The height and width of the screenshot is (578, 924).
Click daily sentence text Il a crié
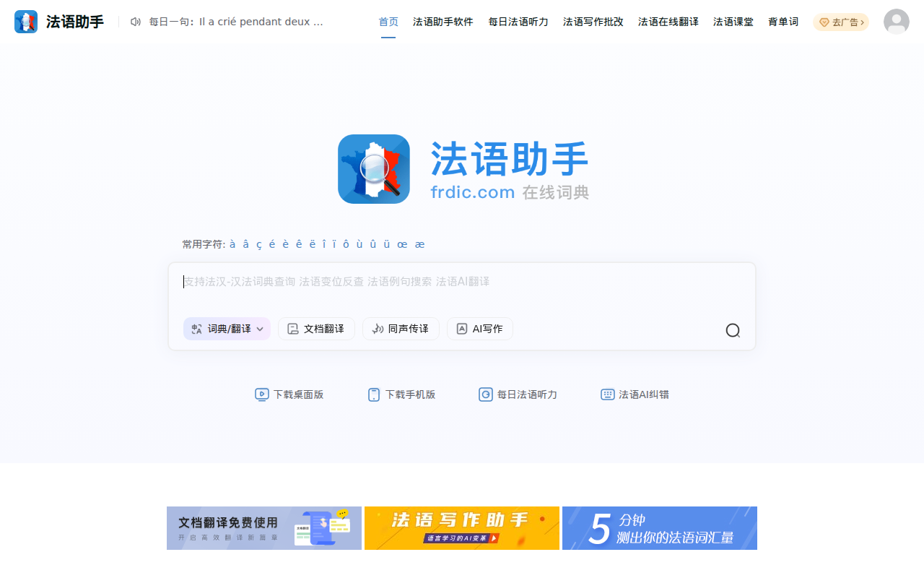(x=236, y=22)
